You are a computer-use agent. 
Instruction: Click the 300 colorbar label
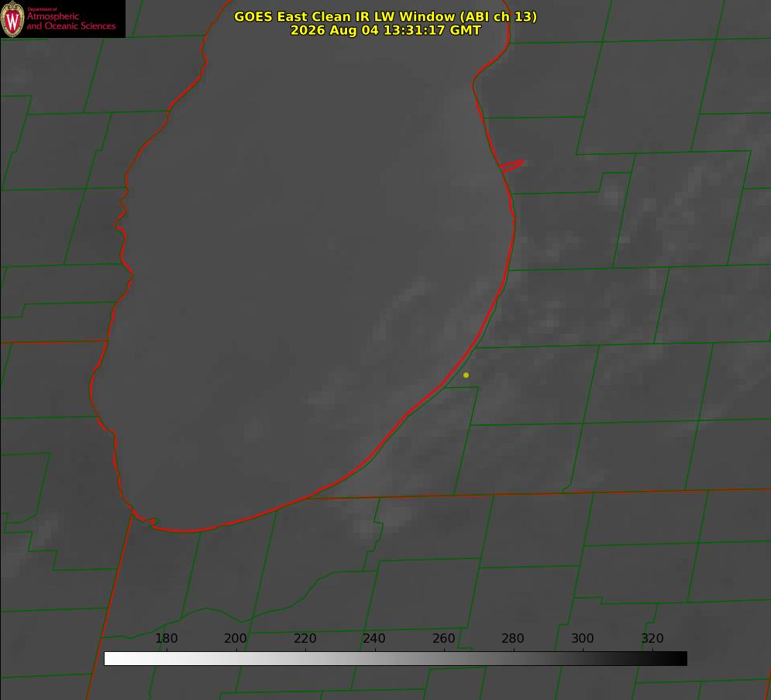click(x=582, y=638)
